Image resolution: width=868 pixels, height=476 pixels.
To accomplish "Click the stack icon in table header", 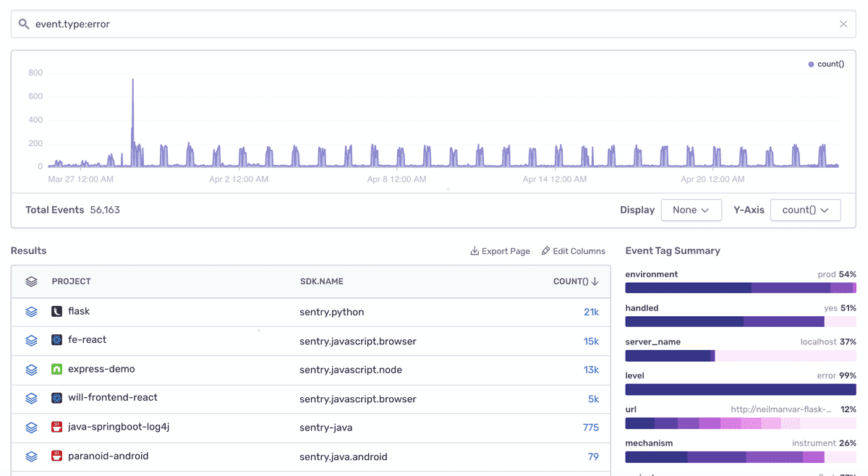I will (x=31, y=281).
